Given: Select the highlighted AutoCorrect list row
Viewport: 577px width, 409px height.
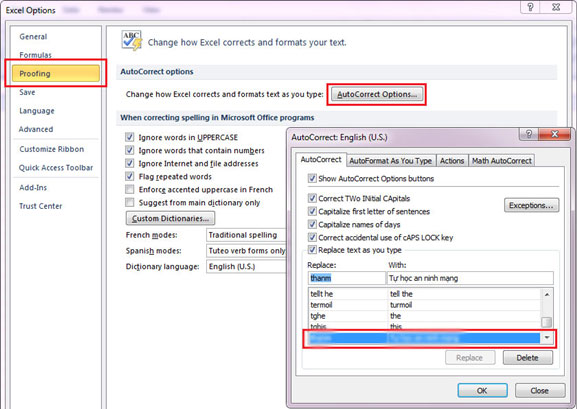Looking at the screenshot, I should (x=424, y=338).
